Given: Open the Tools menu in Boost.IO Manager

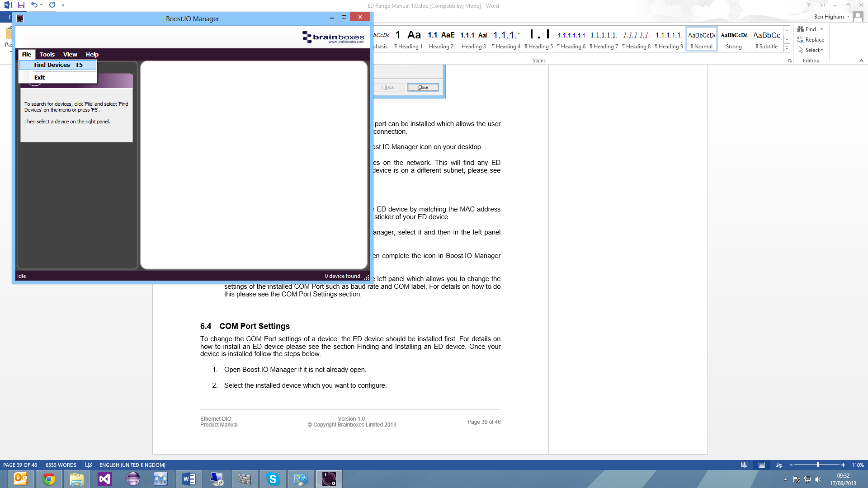Looking at the screenshot, I should tap(47, 55).
